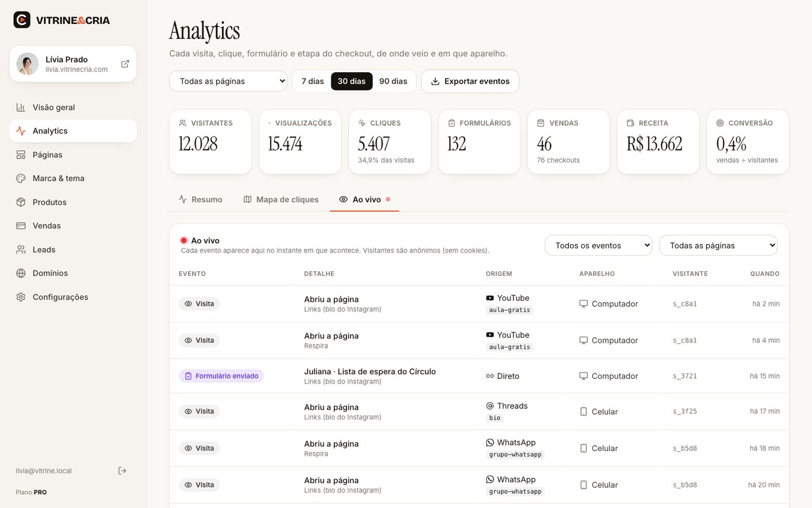Click the Threads origin icon
This screenshot has width=812, height=508.
click(490, 406)
